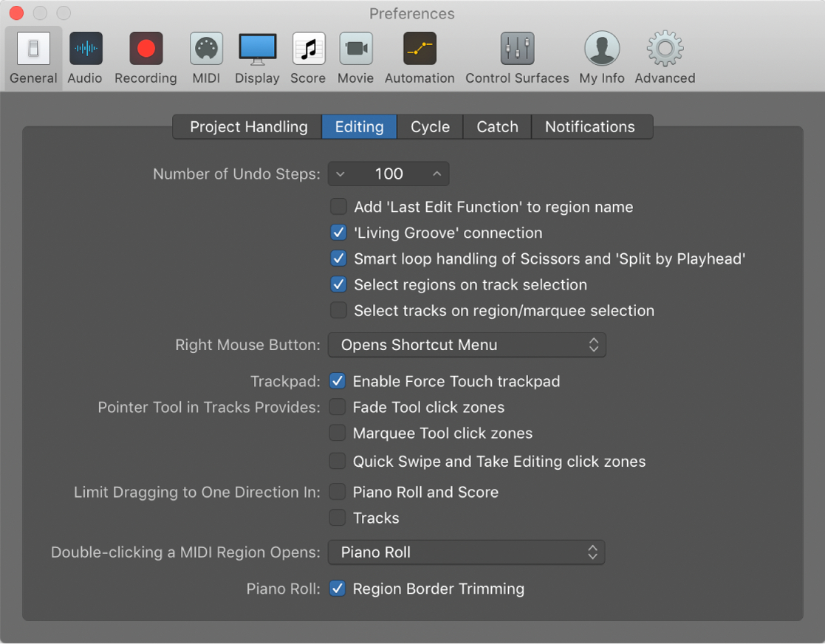This screenshot has height=644, width=825.
Task: Turn off Enable Force Touch trackpad
Action: point(338,381)
